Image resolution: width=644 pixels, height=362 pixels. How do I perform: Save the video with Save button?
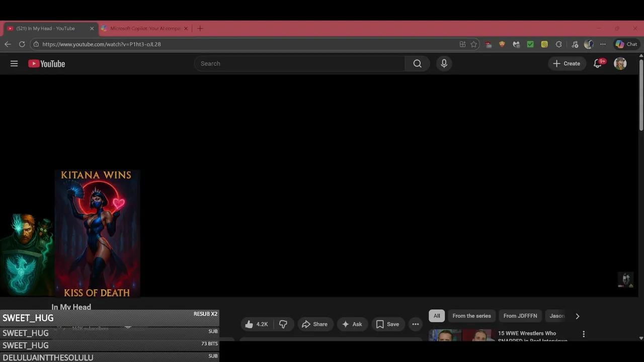(x=387, y=324)
